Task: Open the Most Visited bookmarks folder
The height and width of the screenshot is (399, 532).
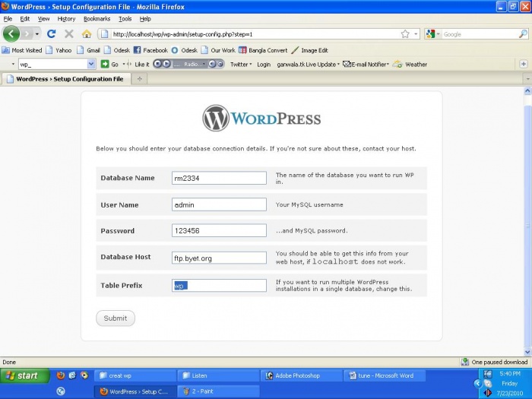Action: click(22, 50)
